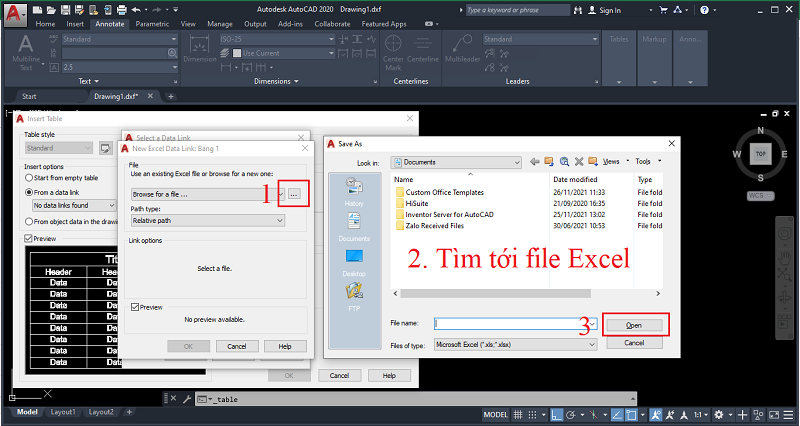Click the Save icon in quick access toolbar
The width and height of the screenshot is (800, 426).
click(65, 10)
